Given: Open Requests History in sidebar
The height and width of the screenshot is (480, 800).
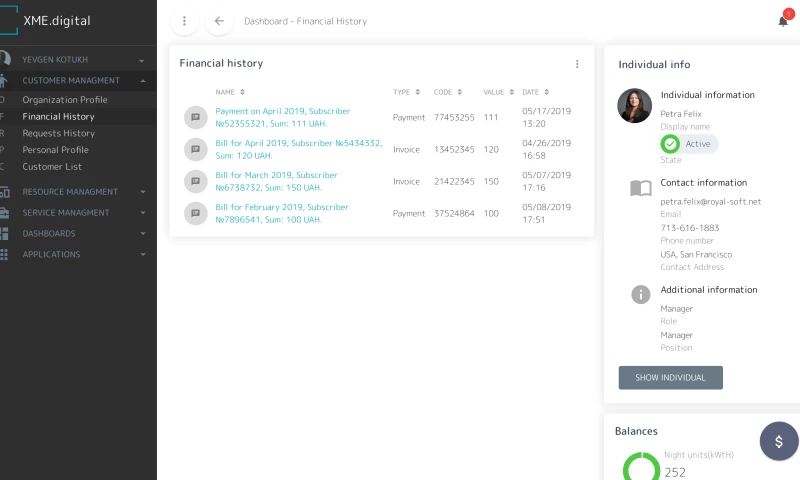Looking at the screenshot, I should pyautogui.click(x=59, y=133).
